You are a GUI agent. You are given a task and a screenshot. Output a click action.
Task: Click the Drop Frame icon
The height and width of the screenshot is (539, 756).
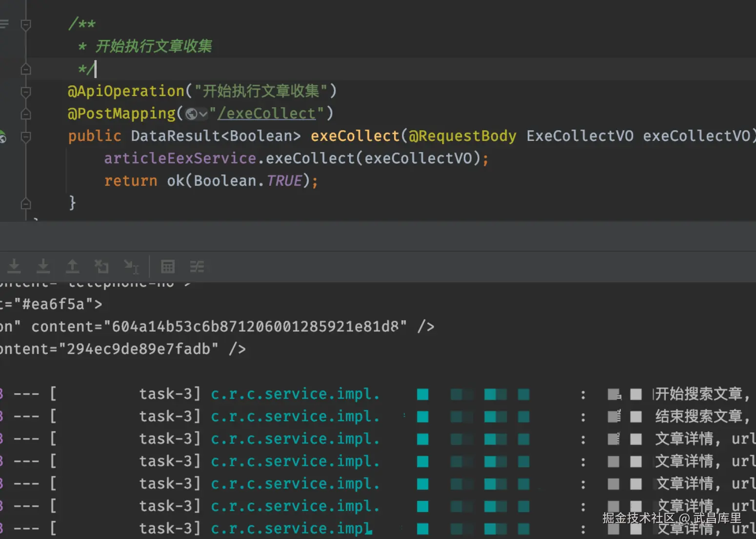[x=101, y=266]
